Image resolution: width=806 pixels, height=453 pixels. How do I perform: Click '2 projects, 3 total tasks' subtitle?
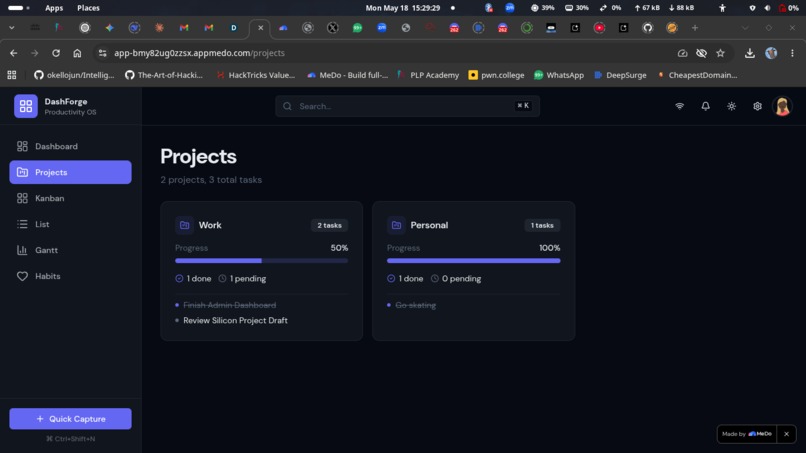211,180
